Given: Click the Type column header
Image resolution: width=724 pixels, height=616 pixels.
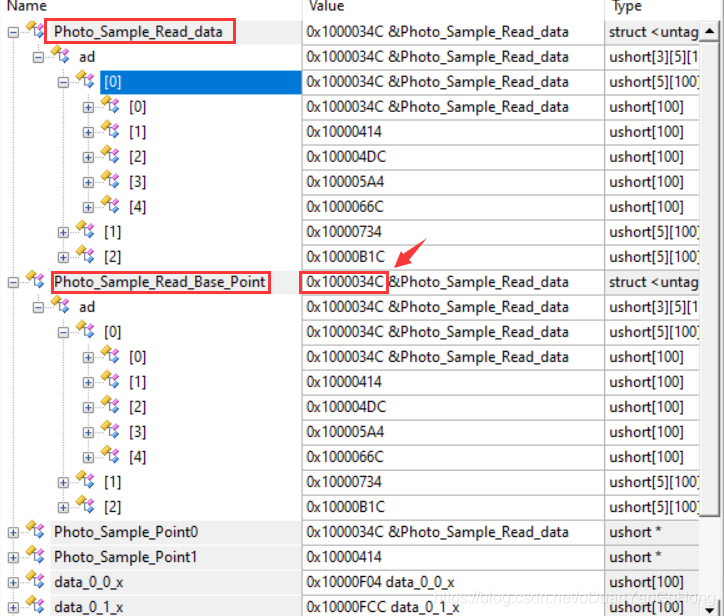Looking at the screenshot, I should tap(627, 6).
